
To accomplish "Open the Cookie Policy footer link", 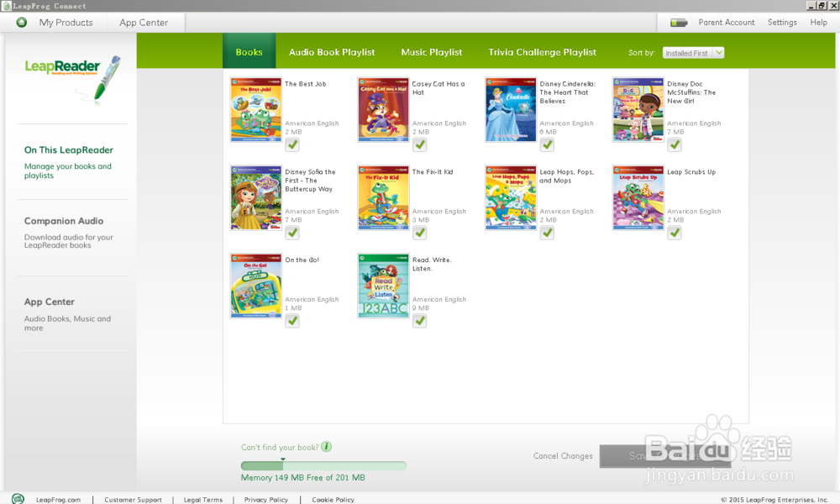I will tap(333, 499).
